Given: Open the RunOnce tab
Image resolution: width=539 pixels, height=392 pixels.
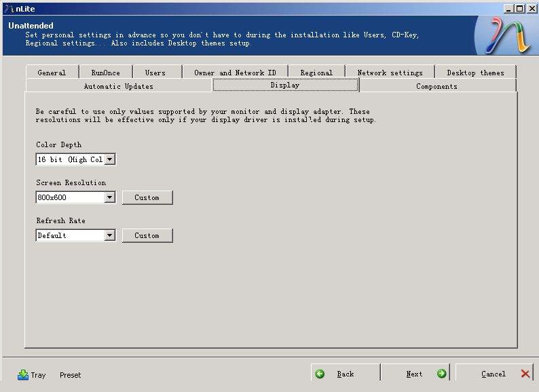Looking at the screenshot, I should click(x=105, y=73).
